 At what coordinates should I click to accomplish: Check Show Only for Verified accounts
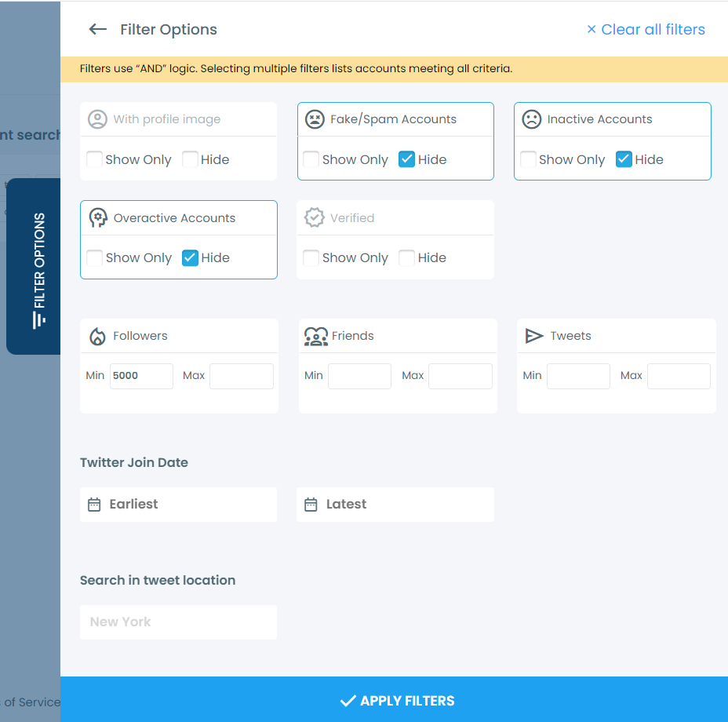311,257
